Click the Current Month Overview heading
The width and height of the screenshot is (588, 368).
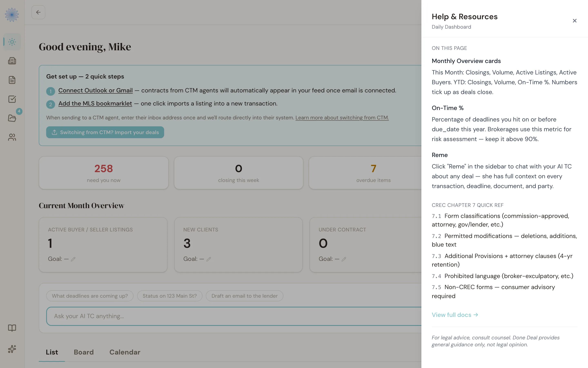tap(81, 205)
